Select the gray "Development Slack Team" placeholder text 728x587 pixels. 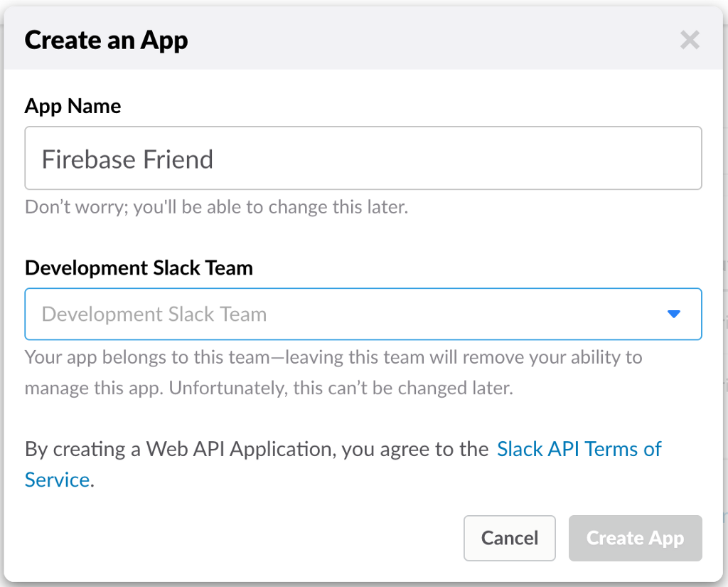click(154, 314)
